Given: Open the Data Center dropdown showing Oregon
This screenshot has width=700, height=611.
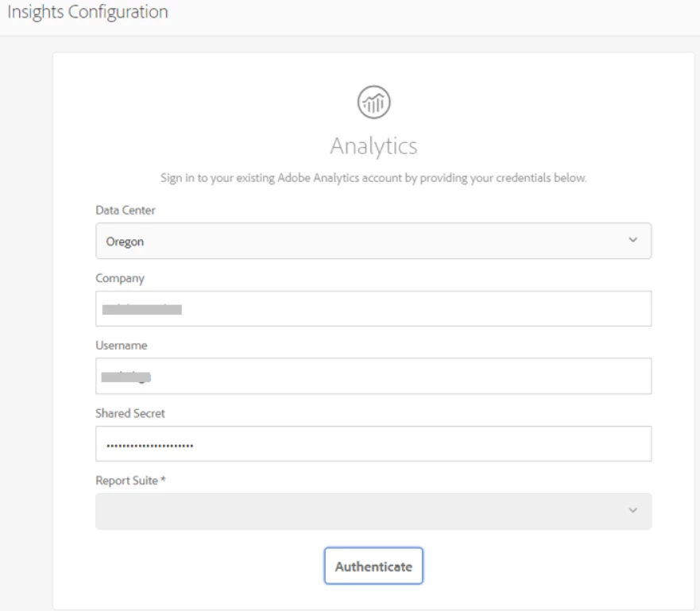Looking at the screenshot, I should coord(373,241).
